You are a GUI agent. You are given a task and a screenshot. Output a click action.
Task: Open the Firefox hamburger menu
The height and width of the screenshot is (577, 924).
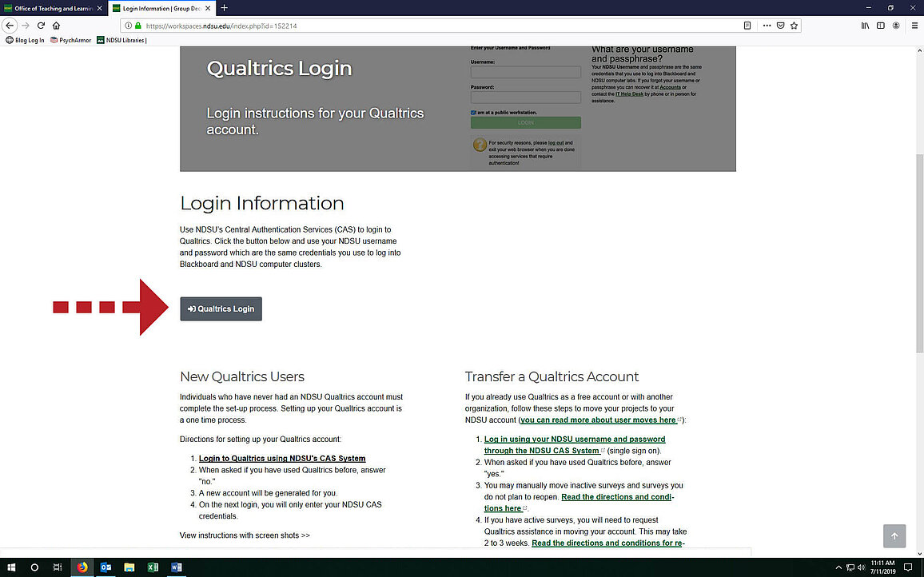point(912,26)
